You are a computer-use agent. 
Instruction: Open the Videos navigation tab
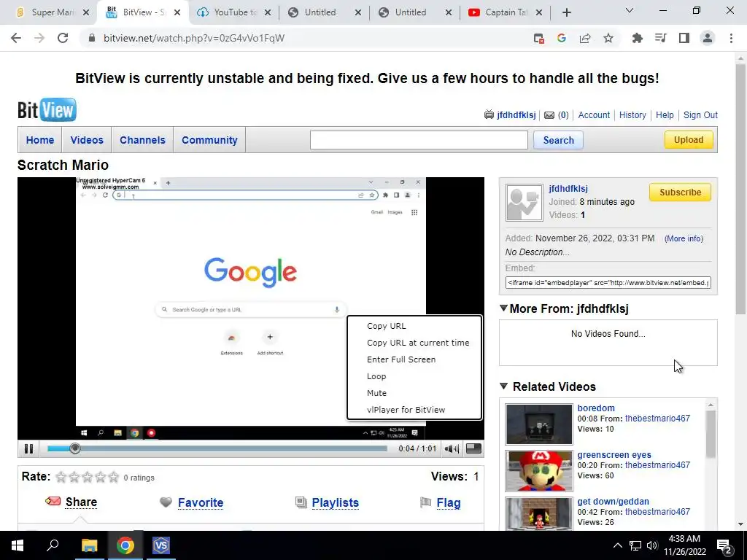(x=87, y=140)
